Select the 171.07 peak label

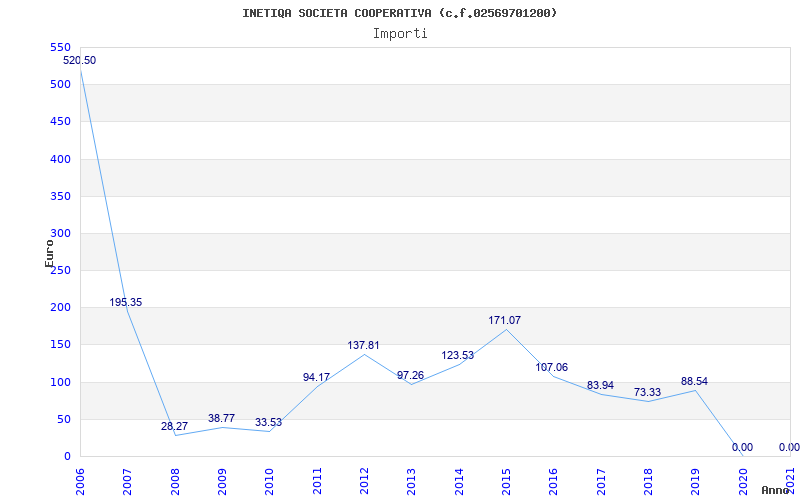pyautogui.click(x=505, y=320)
